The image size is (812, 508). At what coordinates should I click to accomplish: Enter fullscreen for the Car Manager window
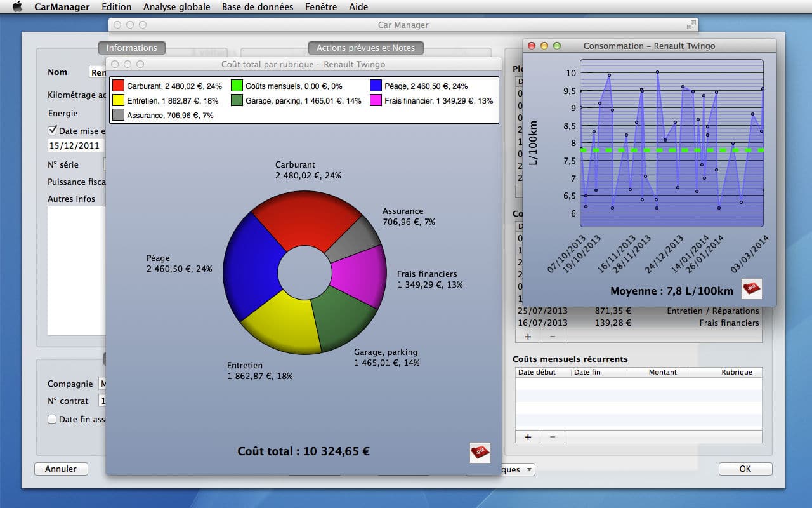[x=691, y=25]
